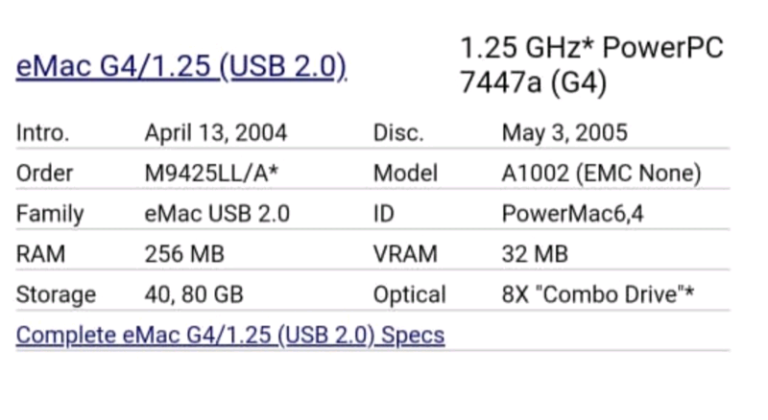Click the Storage row label
The width and height of the screenshot is (768, 420).
[56, 295]
